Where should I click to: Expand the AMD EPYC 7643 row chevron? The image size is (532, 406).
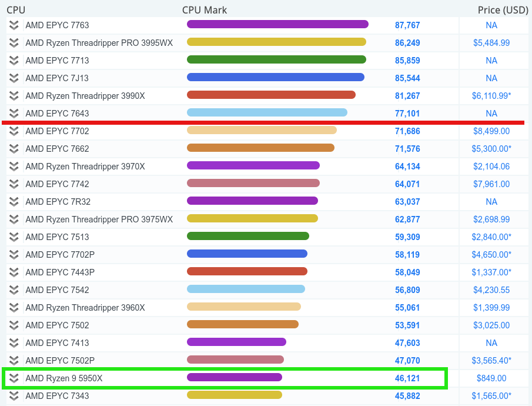14,114
